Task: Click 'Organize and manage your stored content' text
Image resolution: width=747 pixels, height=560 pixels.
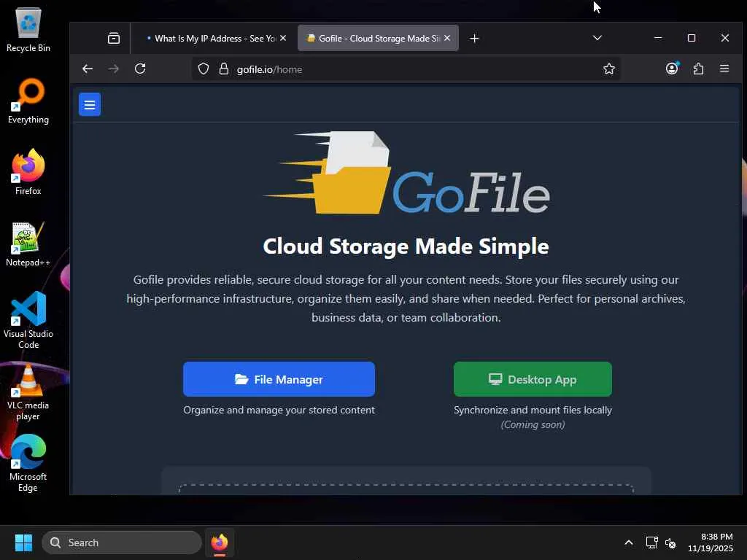Action: (279, 410)
